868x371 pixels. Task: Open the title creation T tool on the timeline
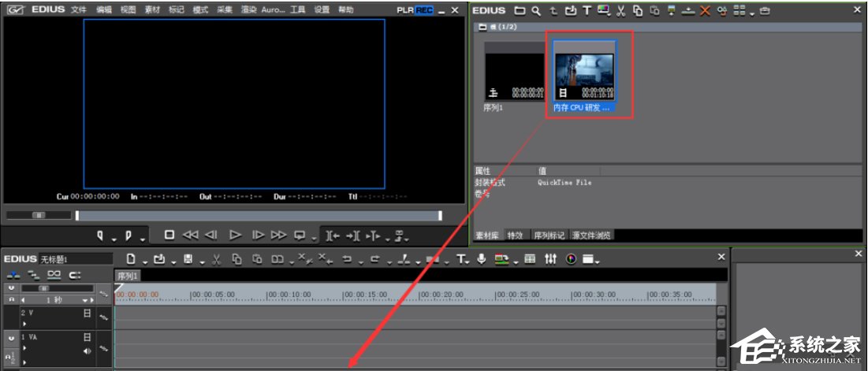[x=460, y=259]
